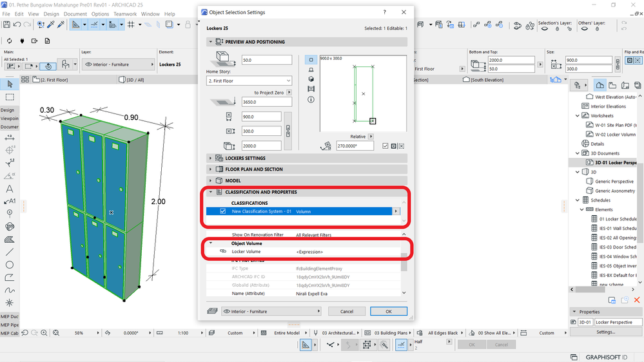Image resolution: width=644 pixels, height=362 pixels.
Task: Toggle the mirror checkbox near rotation angle
Action: (x=385, y=146)
